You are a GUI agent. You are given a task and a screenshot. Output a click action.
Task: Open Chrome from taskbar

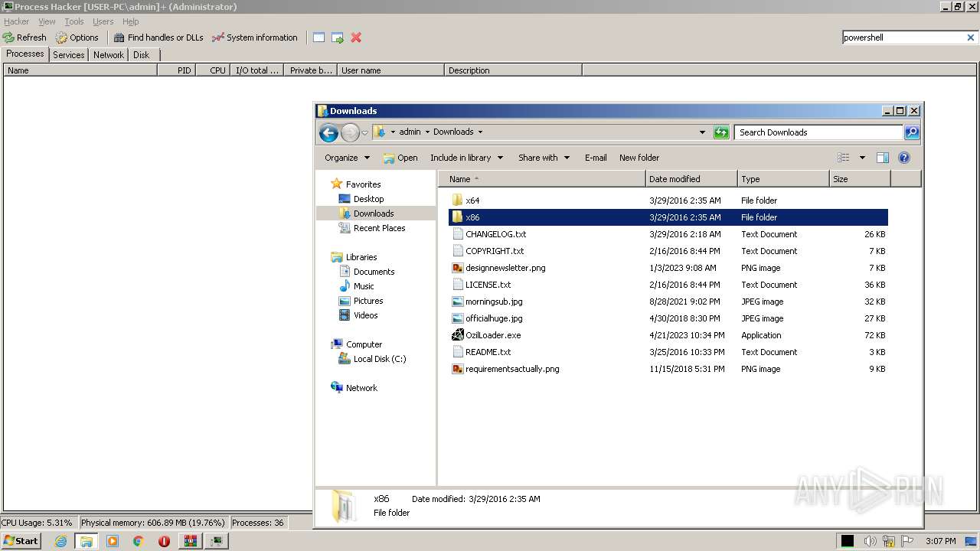point(138,541)
